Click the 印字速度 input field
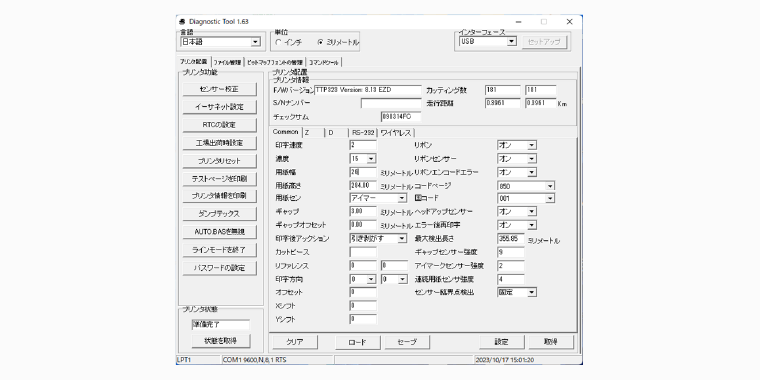 (363, 145)
